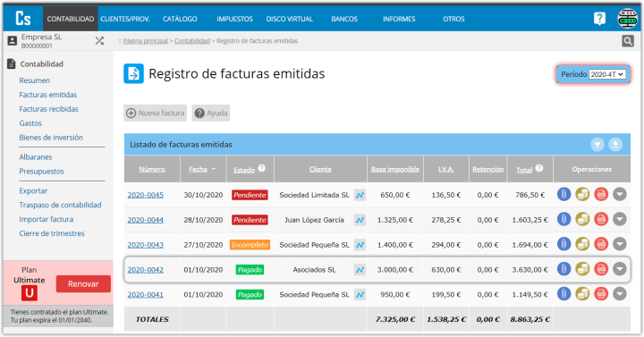Click payments coins icon for invoice 2020-0045

click(x=582, y=194)
